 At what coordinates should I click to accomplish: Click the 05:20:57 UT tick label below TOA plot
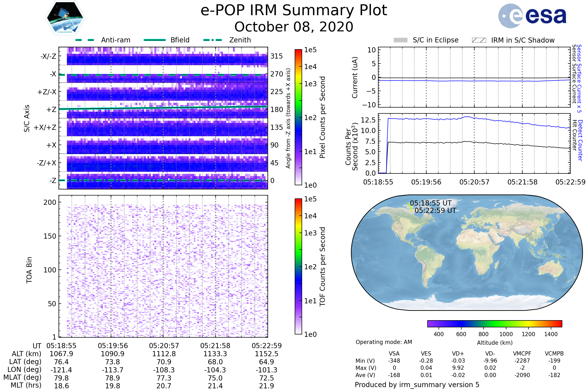pyautogui.click(x=164, y=346)
